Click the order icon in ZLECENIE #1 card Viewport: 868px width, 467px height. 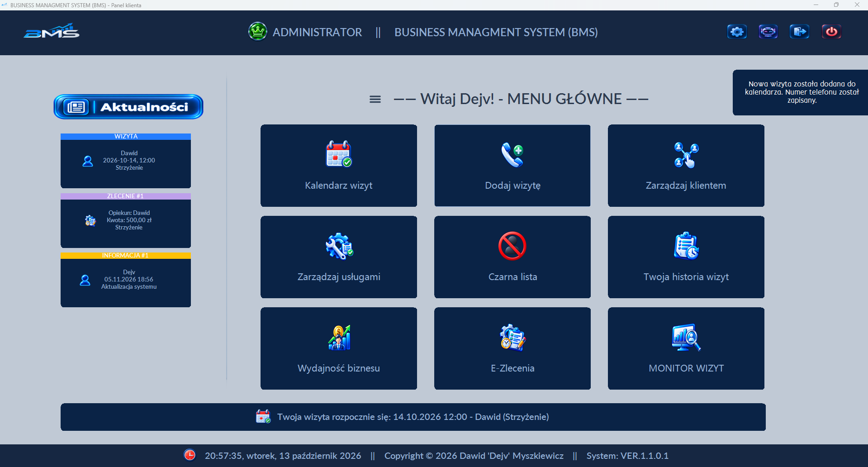(90, 220)
